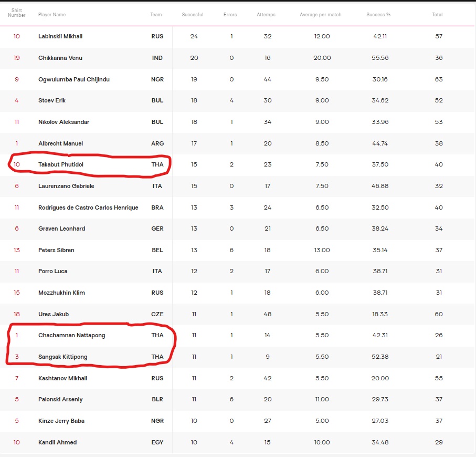The image size is (476, 457).
Task: Select BRA team cell for Rodrigues
Action: pos(157,207)
